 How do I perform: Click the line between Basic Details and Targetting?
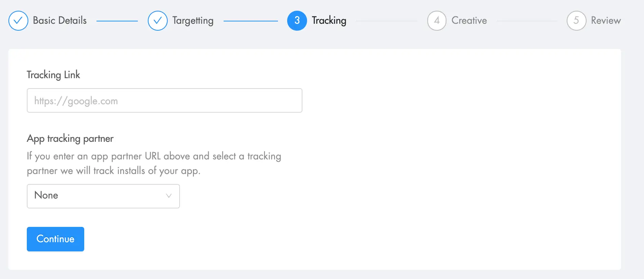[x=117, y=21]
